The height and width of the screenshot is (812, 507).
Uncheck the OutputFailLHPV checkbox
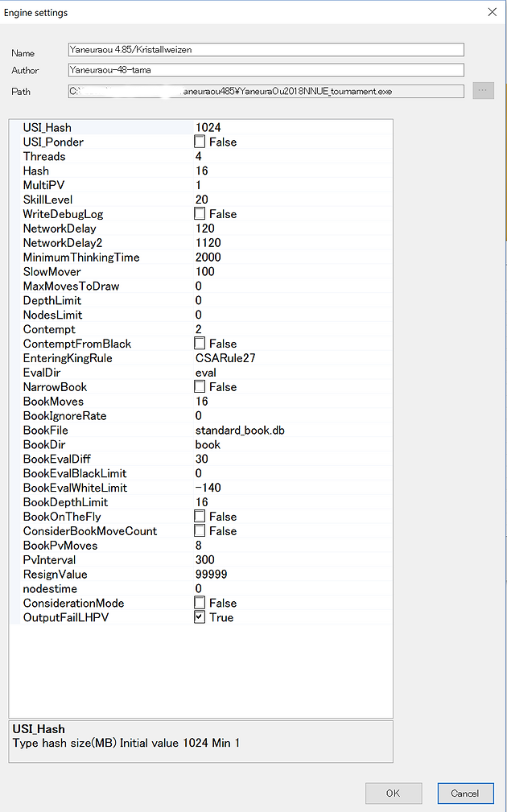200,617
